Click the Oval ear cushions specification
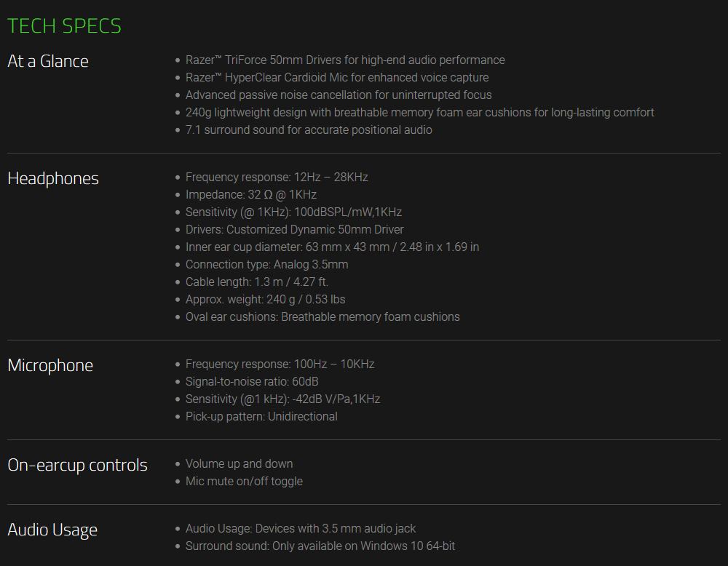 (323, 317)
